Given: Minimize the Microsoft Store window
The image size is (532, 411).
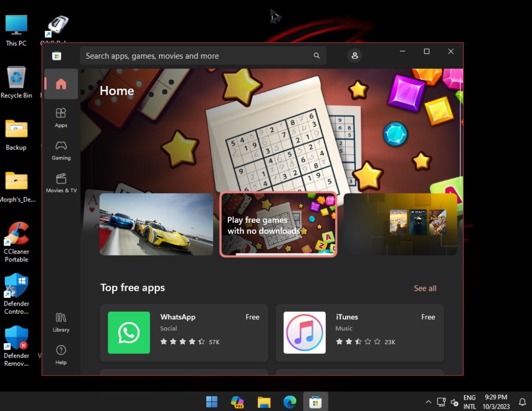Looking at the screenshot, I should (402, 51).
